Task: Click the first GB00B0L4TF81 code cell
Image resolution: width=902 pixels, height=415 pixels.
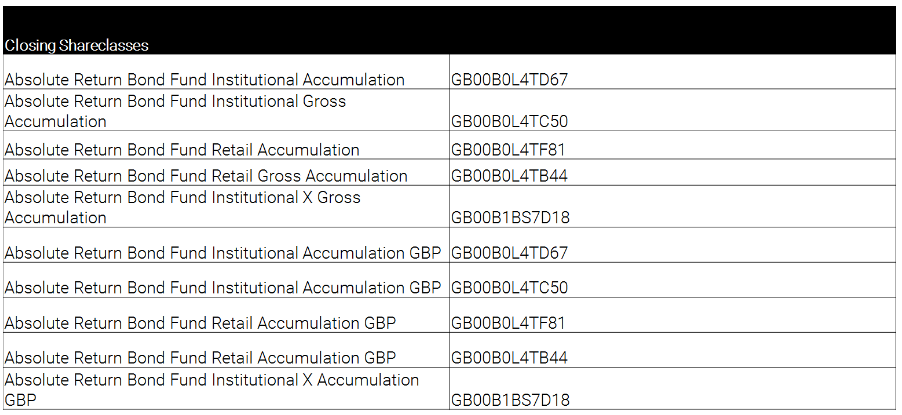Action: click(x=672, y=145)
